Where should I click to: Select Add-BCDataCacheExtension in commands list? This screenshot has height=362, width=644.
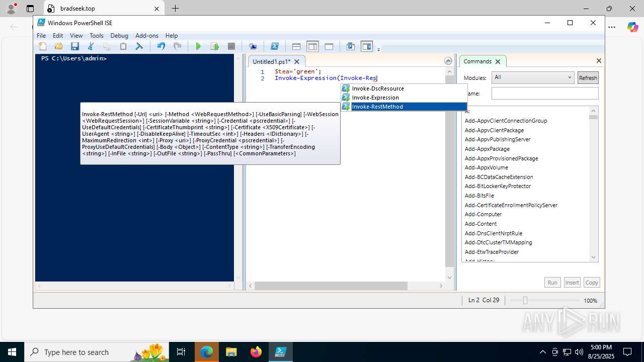(x=499, y=177)
